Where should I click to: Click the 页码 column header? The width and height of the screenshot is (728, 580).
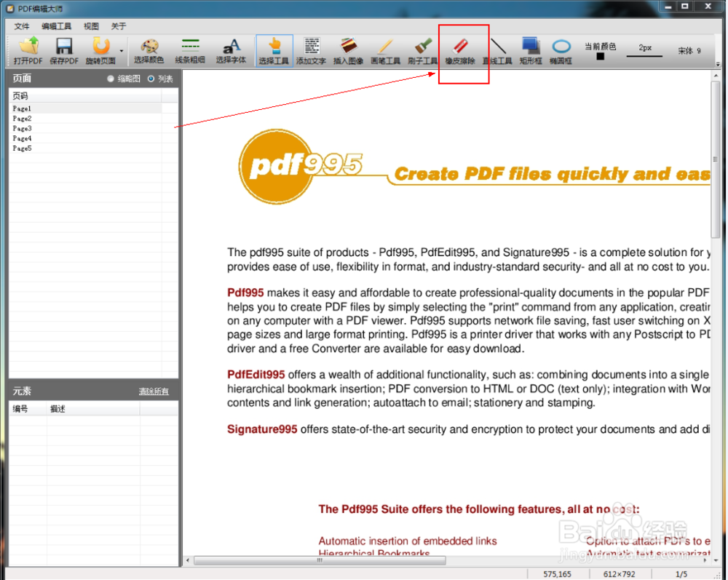85,96
